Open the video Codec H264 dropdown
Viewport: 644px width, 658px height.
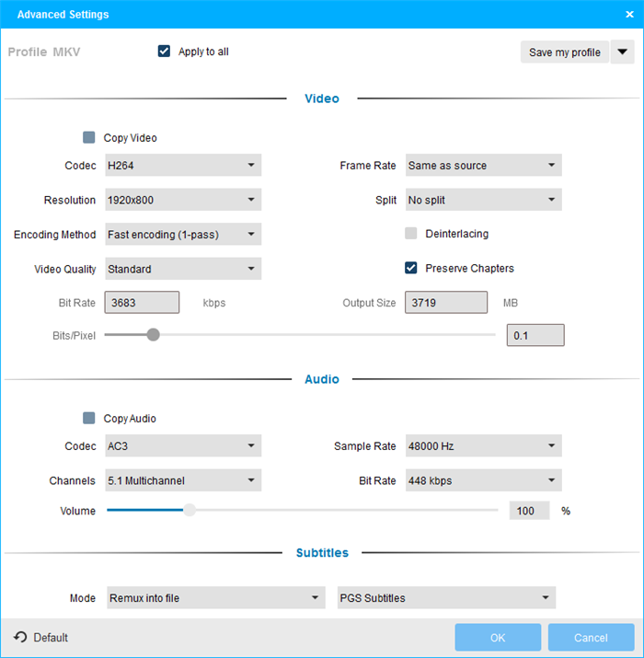pyautogui.click(x=183, y=165)
